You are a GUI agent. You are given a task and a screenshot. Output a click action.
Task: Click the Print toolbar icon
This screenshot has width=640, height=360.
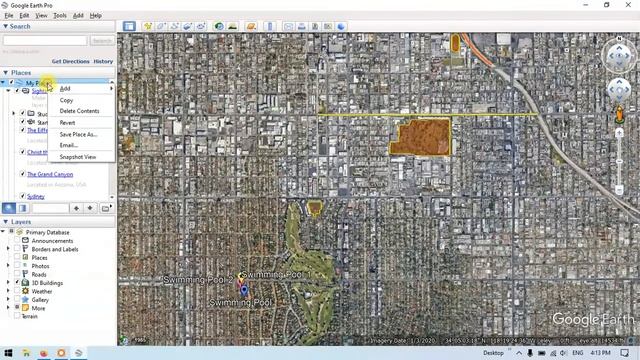302,27
